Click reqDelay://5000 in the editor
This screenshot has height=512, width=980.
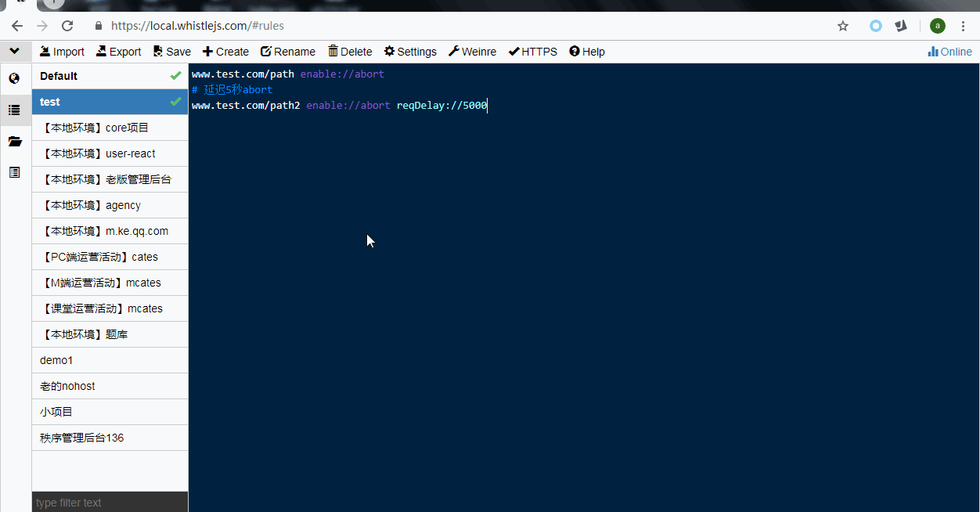(x=441, y=106)
